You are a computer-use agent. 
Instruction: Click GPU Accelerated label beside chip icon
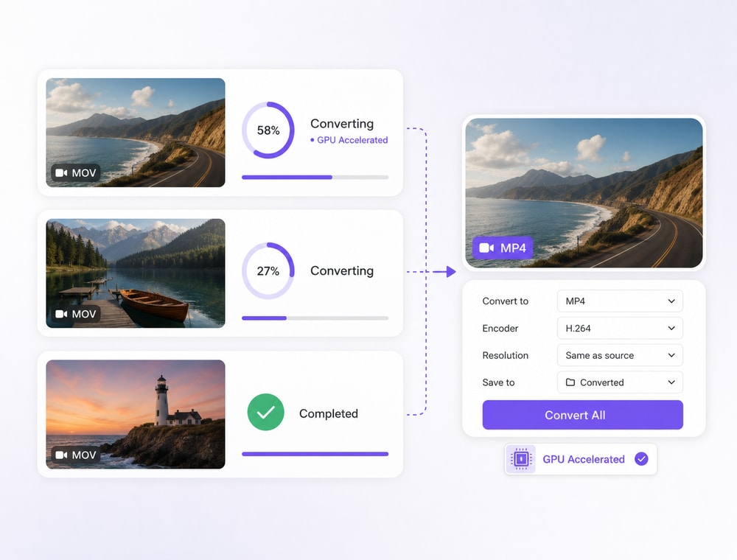(583, 459)
